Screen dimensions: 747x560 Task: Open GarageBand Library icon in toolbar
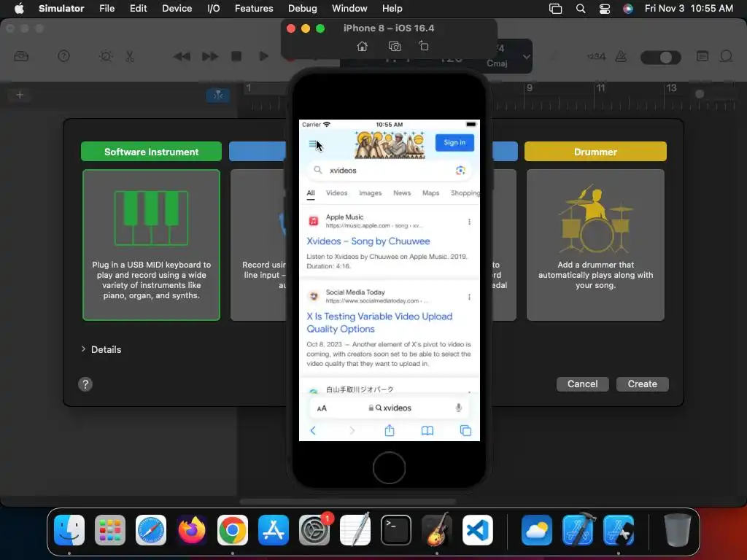click(x=21, y=56)
